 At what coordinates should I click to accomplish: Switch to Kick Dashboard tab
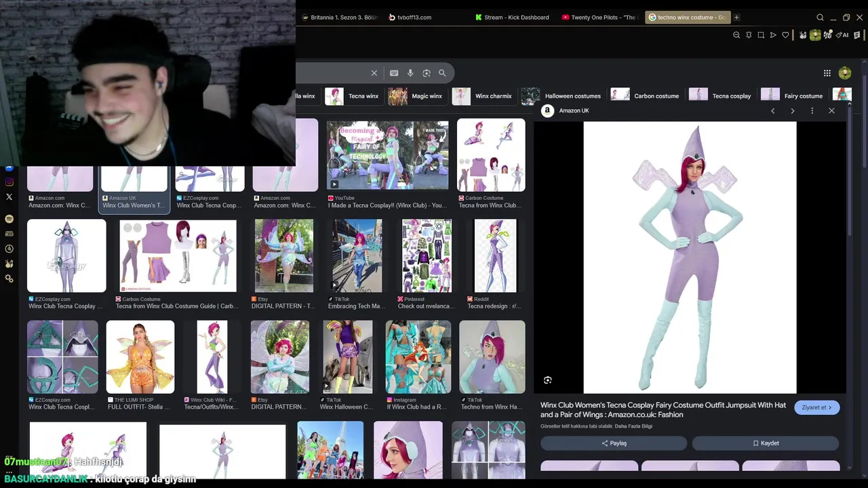(512, 17)
